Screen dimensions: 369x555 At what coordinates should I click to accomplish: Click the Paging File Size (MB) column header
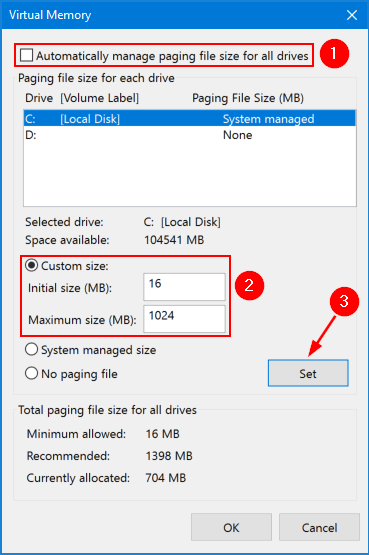(248, 98)
